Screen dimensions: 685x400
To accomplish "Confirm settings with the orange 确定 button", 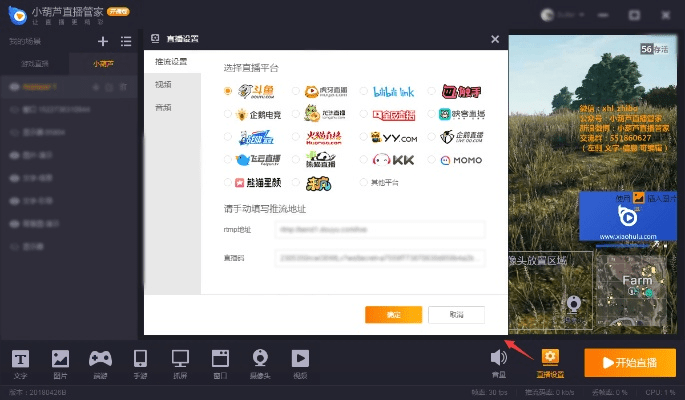I will [394, 314].
